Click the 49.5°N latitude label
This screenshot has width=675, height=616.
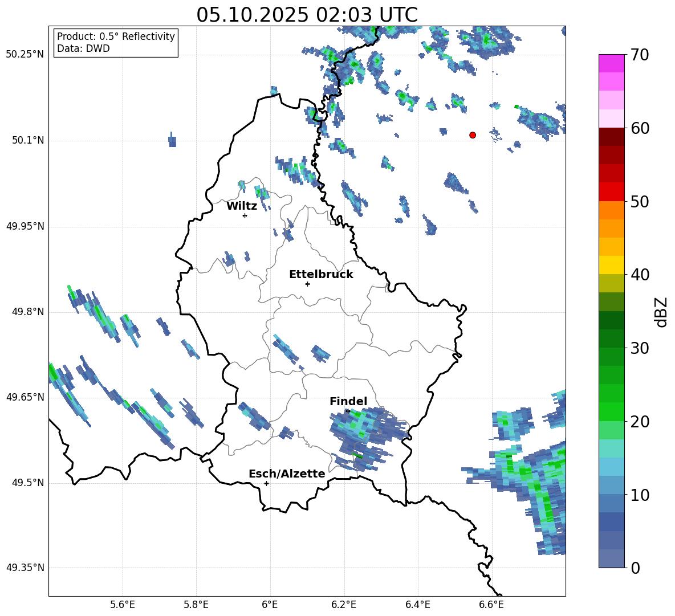click(27, 483)
